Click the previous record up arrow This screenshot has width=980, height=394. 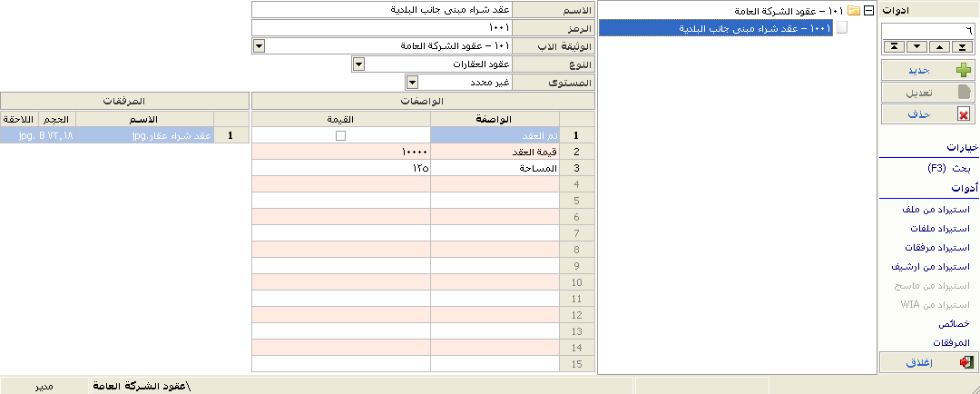(x=939, y=46)
